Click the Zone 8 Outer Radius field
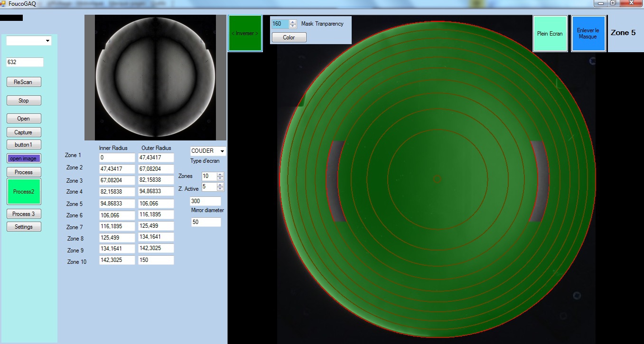This screenshot has width=644, height=344. click(156, 237)
